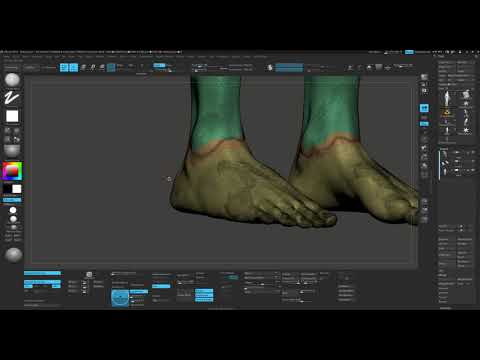The image size is (480, 360).
Task: Select the Rotate transform mode icon
Action: tap(102, 68)
